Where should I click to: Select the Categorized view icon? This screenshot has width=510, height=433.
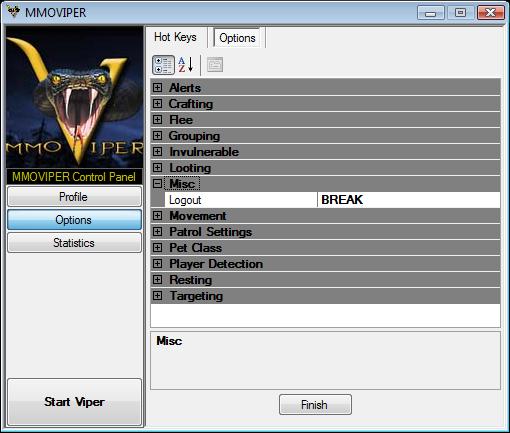coord(163,65)
